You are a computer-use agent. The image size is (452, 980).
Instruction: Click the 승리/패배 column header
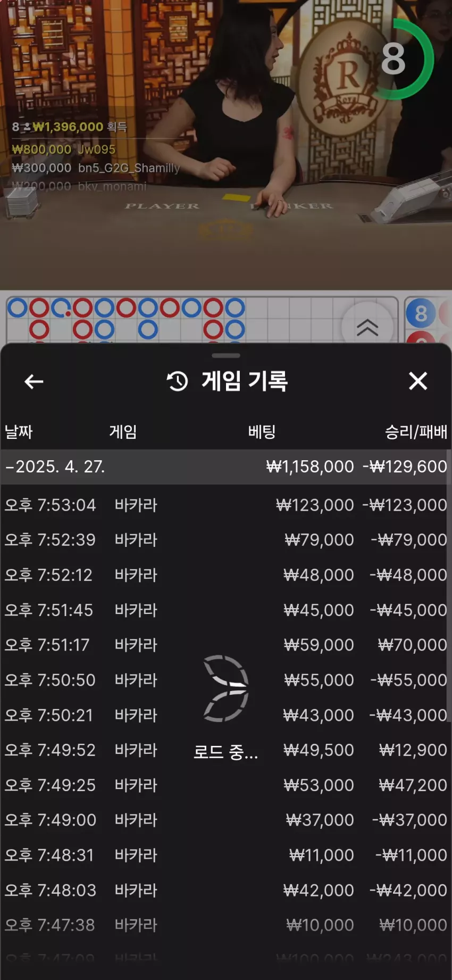click(x=416, y=431)
